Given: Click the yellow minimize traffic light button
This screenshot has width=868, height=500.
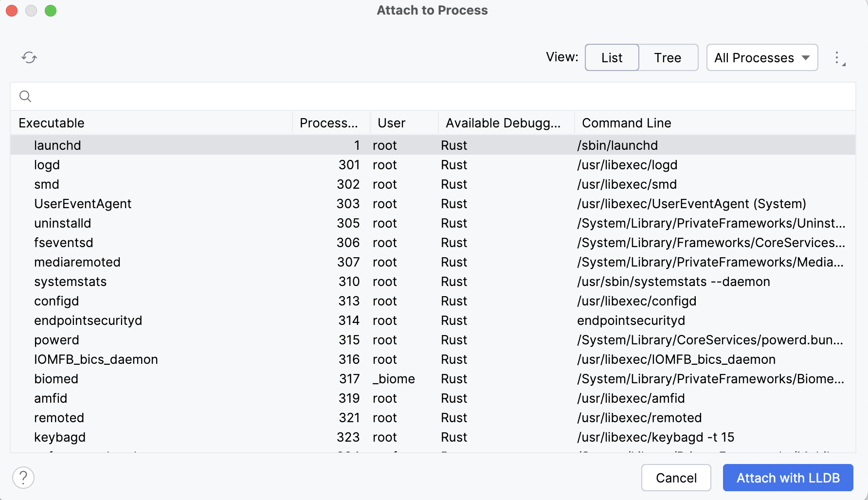Looking at the screenshot, I should (x=31, y=10).
